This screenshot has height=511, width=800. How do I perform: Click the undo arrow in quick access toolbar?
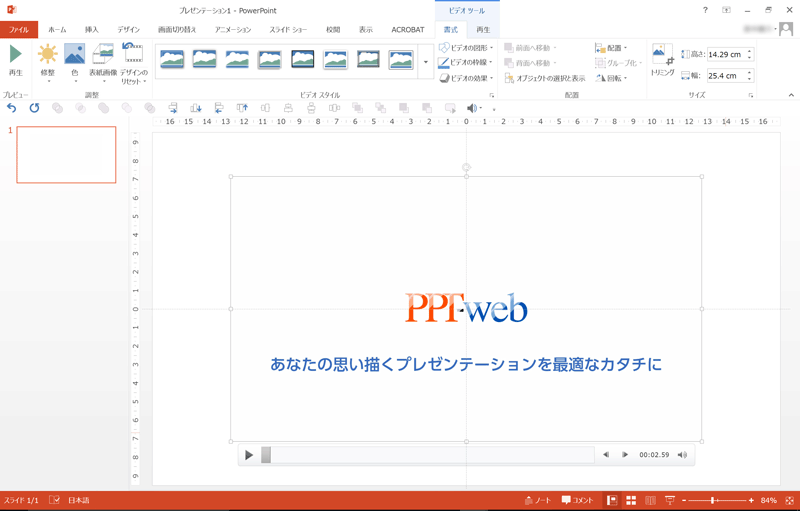12,108
